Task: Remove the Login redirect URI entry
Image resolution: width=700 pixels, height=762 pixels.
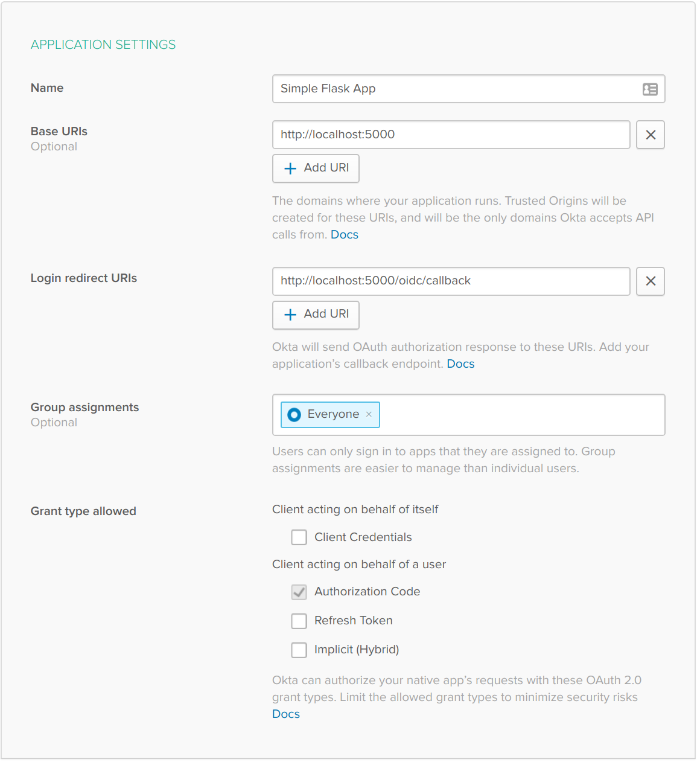Action: click(651, 281)
